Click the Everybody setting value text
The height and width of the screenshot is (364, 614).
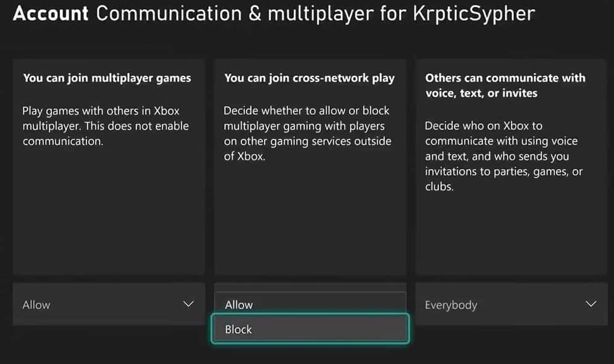450,304
